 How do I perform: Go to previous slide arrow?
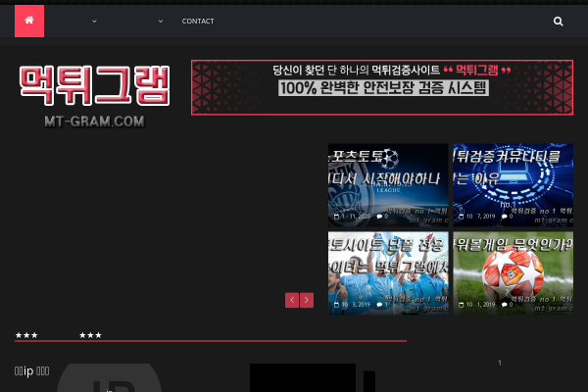click(x=292, y=300)
